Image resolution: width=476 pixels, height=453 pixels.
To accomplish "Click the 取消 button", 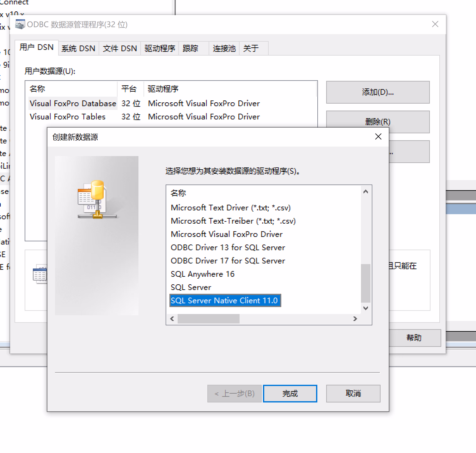I will click(353, 393).
